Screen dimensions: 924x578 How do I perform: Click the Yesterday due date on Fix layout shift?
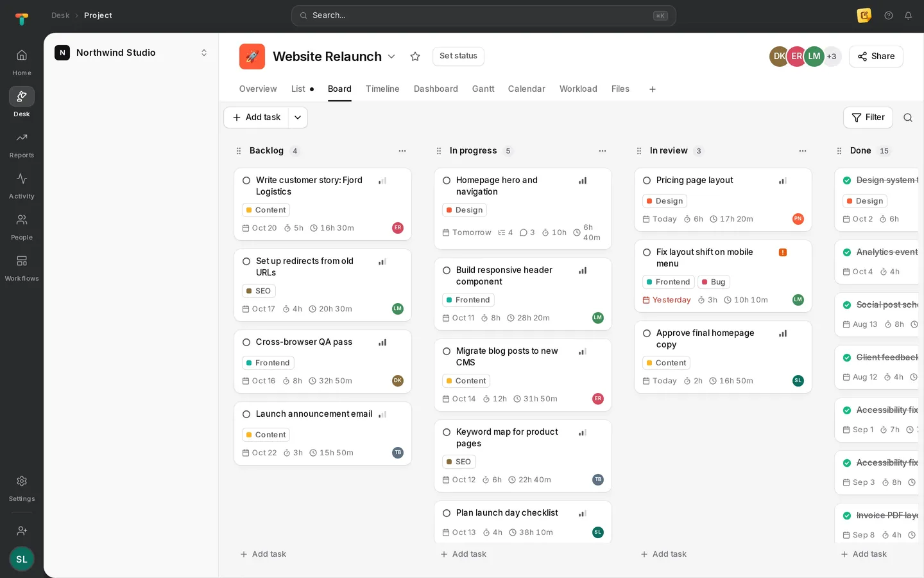click(x=667, y=300)
